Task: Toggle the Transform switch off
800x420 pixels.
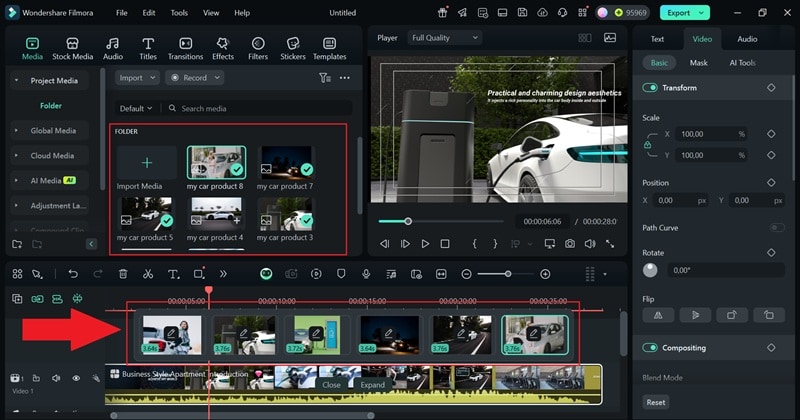Action: 651,88
